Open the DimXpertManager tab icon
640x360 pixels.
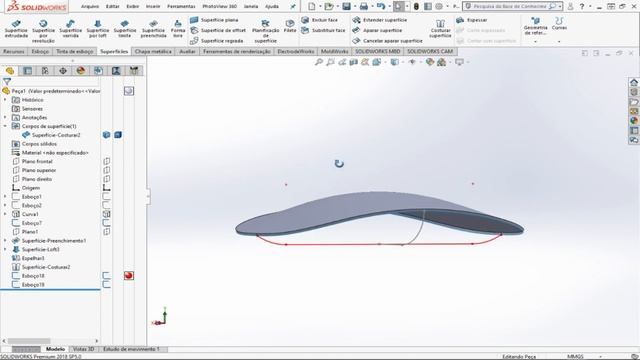63,71
